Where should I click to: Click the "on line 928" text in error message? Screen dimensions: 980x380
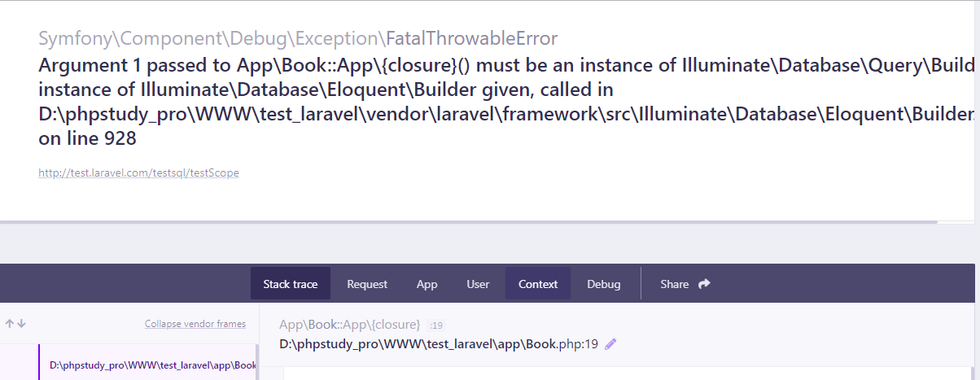(88, 139)
